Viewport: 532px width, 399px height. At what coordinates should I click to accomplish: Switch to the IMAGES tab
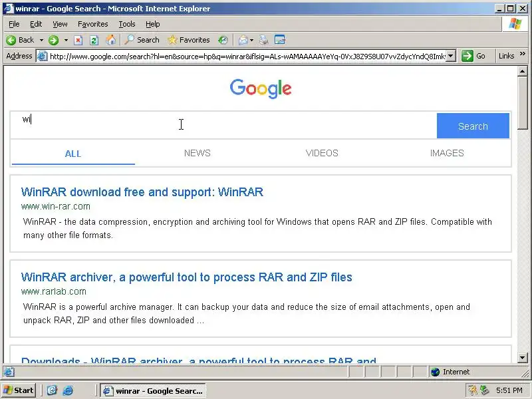pyautogui.click(x=447, y=153)
